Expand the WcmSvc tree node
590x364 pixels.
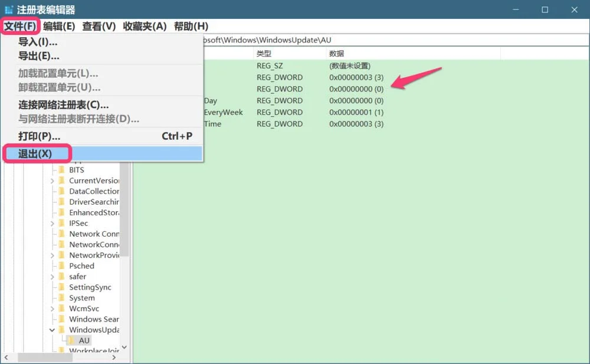(53, 309)
